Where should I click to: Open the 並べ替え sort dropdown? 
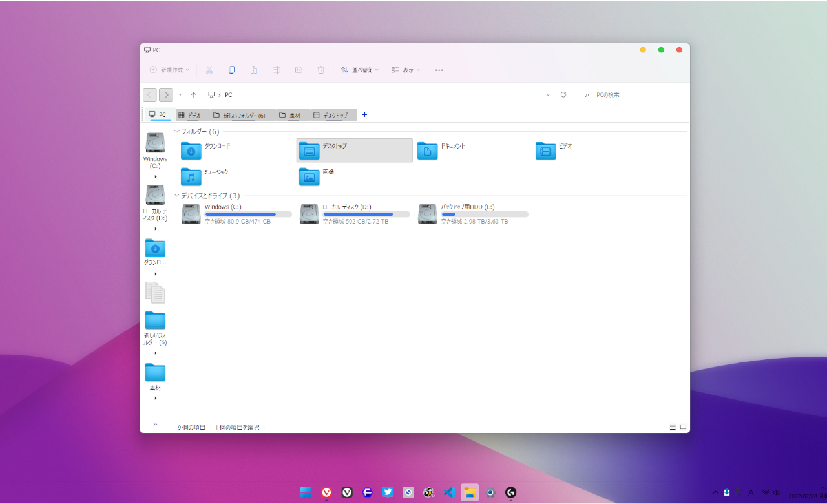(x=360, y=70)
